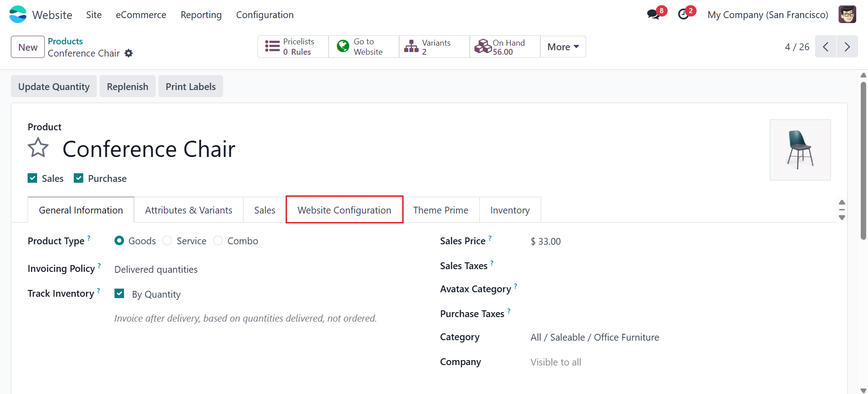Toggle the Purchase checkbox
The height and width of the screenshot is (394, 868).
point(79,178)
